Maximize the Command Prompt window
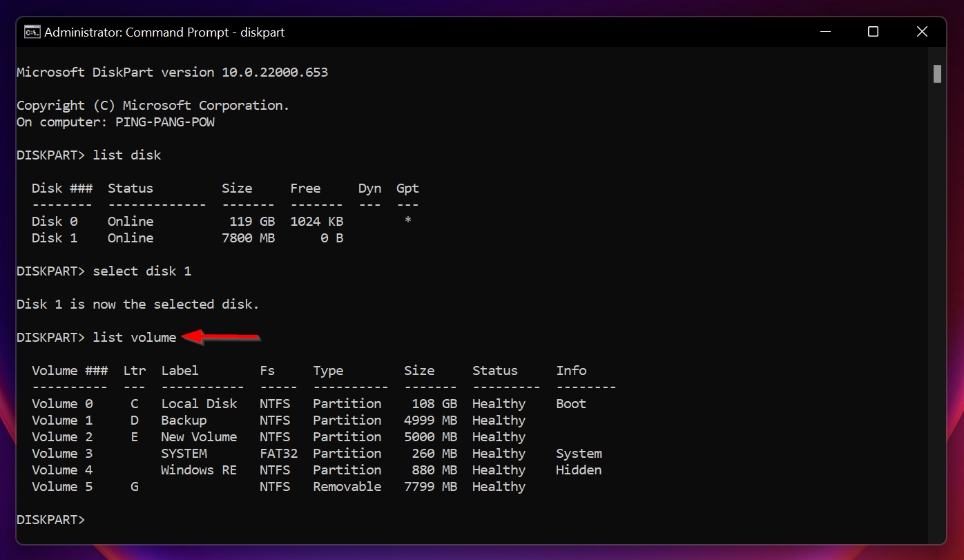This screenshot has height=560, width=964. pos(873,32)
